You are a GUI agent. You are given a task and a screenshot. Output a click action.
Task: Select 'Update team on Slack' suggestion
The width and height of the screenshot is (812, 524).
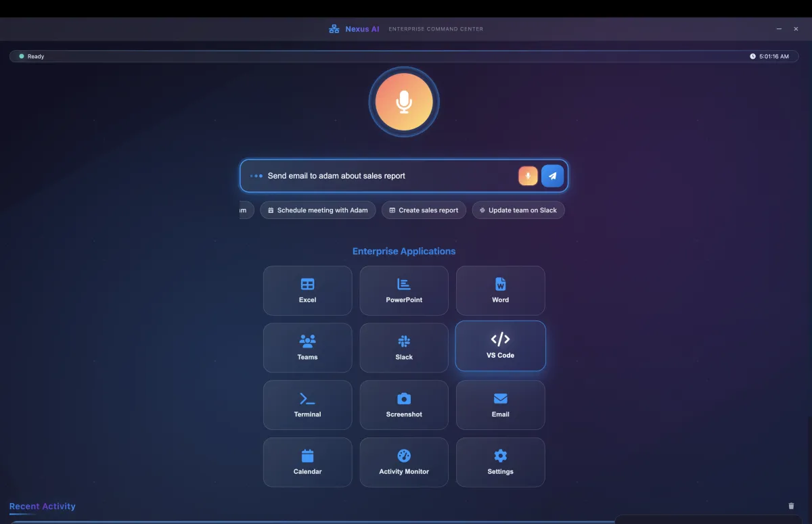pyautogui.click(x=518, y=210)
